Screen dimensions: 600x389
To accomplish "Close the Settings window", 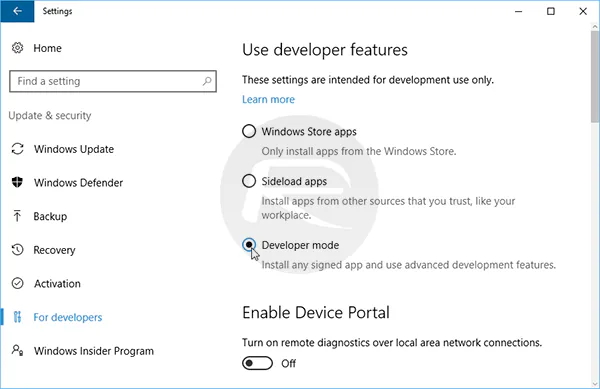I will pyautogui.click(x=583, y=11).
